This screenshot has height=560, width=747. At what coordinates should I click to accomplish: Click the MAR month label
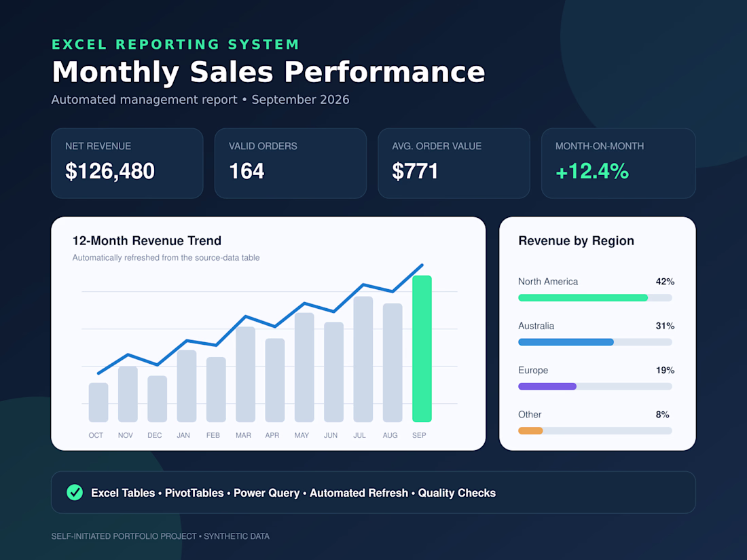point(243,435)
